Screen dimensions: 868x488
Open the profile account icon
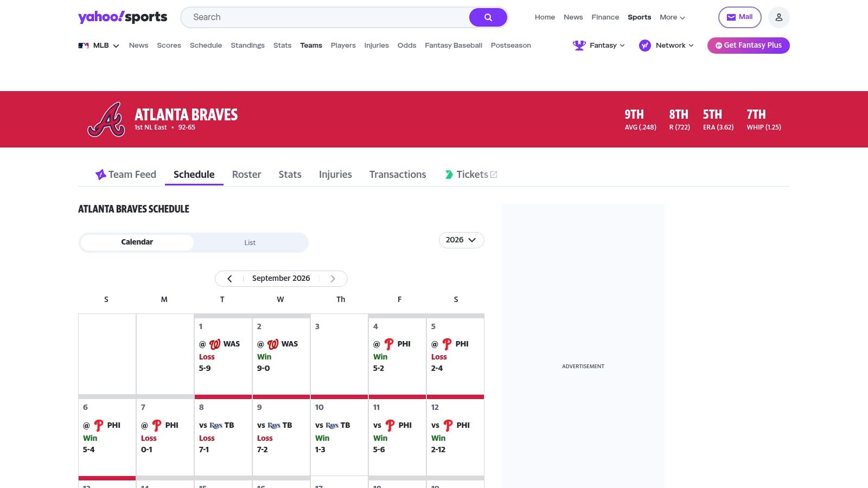[x=779, y=17]
